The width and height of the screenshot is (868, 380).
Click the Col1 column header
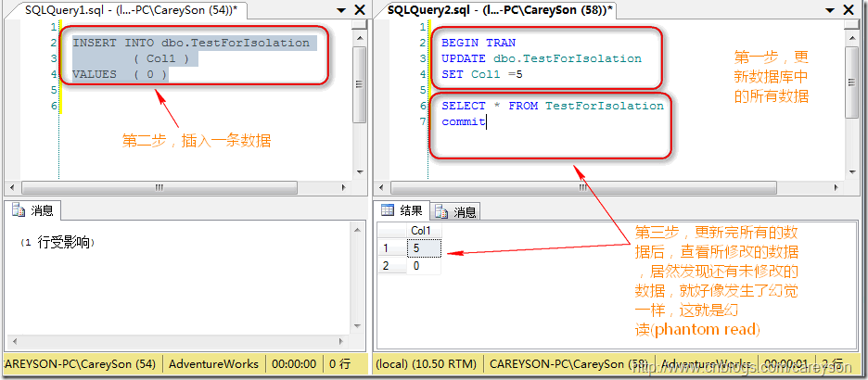pyautogui.click(x=423, y=230)
